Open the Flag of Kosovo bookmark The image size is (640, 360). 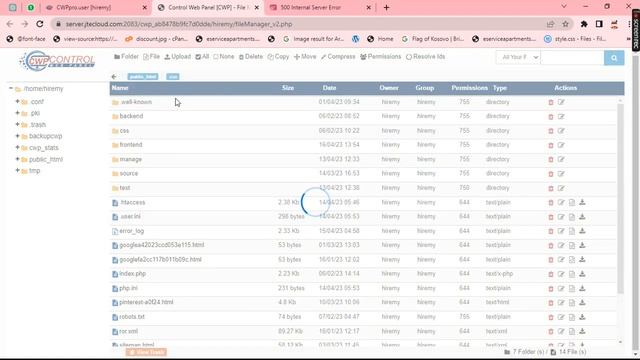coord(433,39)
